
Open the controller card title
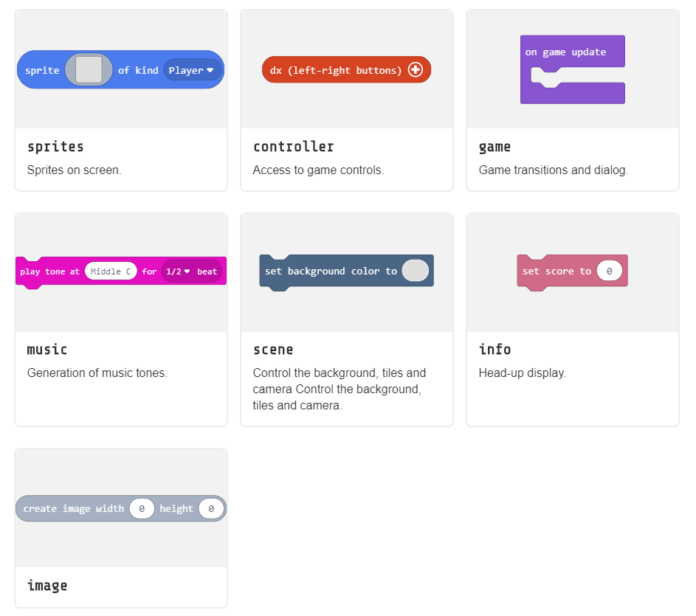click(294, 147)
